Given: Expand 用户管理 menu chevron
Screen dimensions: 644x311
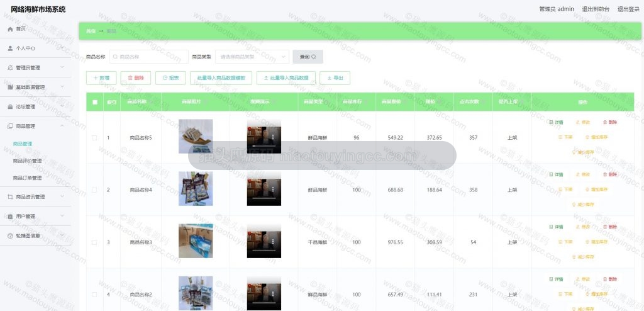Looking at the screenshot, I should 62,216.
